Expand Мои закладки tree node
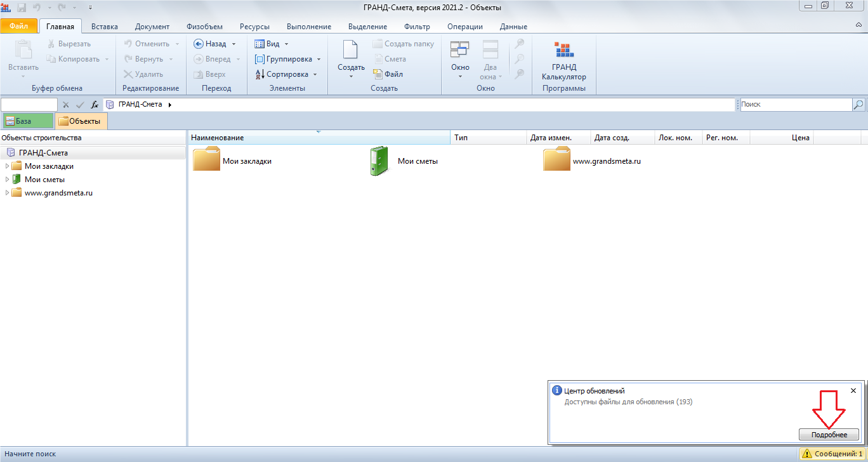The image size is (868, 462). pyautogui.click(x=7, y=166)
